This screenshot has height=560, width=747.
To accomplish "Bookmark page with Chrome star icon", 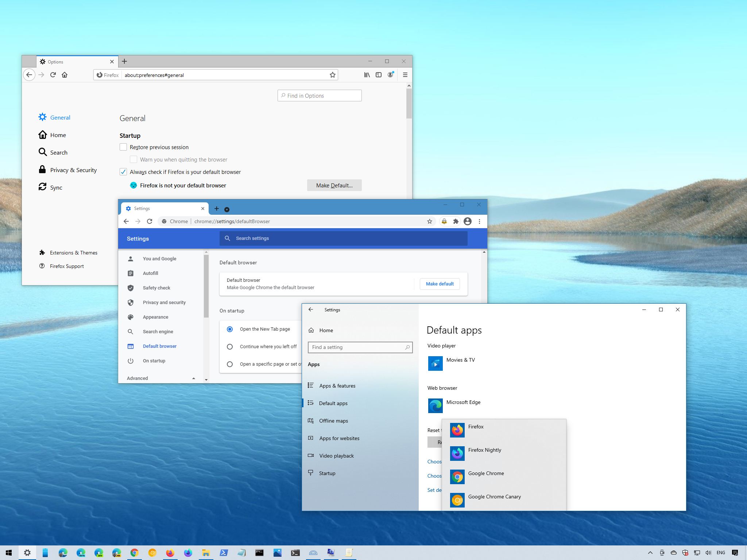I will tap(430, 221).
